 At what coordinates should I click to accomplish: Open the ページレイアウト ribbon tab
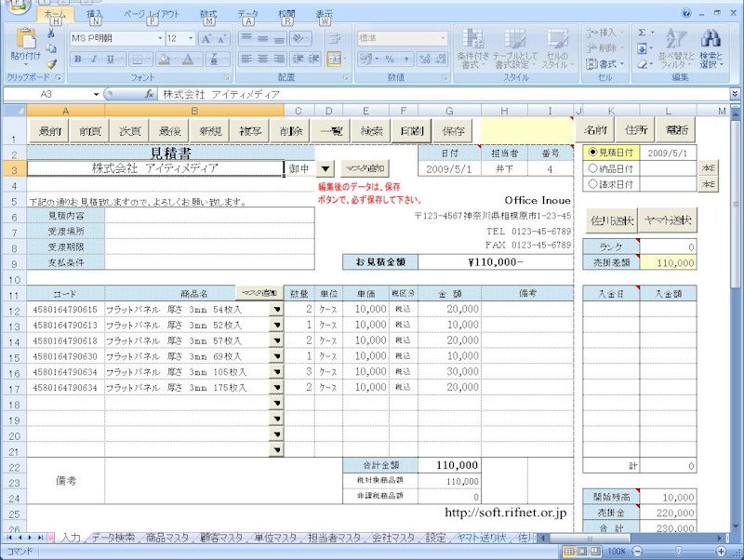(x=152, y=15)
